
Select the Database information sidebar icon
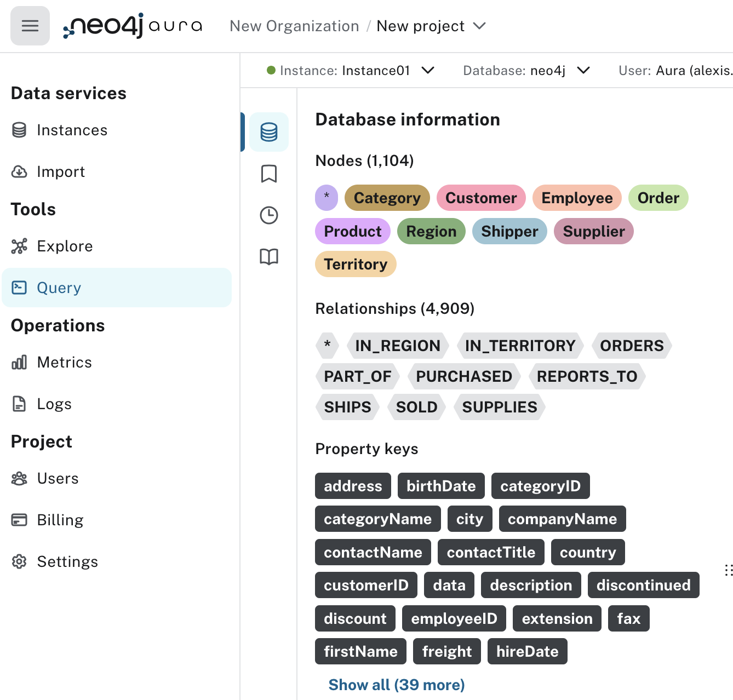coord(268,131)
